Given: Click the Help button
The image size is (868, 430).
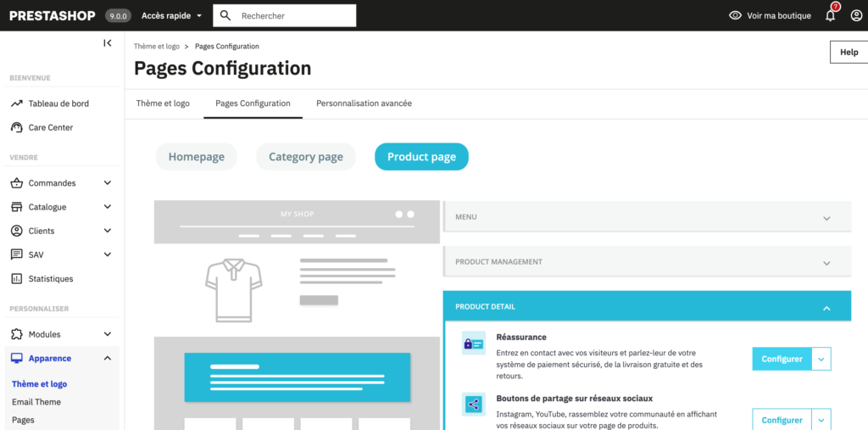Looking at the screenshot, I should click(849, 52).
